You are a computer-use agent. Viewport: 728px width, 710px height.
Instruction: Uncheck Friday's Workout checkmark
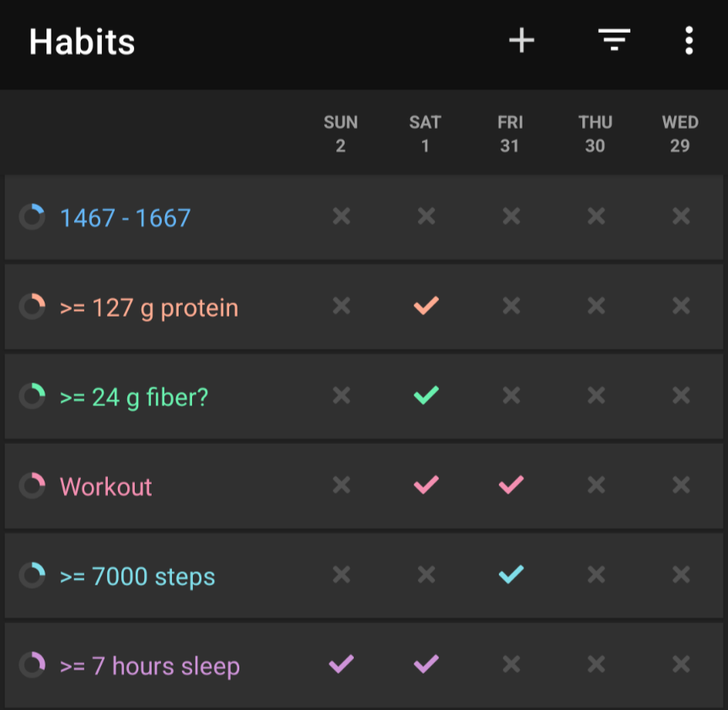pos(511,485)
